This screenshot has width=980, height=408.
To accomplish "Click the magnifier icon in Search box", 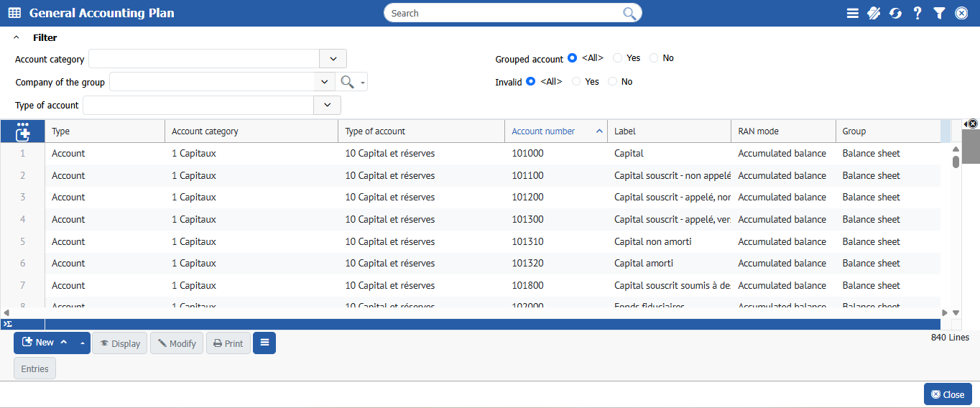I will click(x=629, y=13).
